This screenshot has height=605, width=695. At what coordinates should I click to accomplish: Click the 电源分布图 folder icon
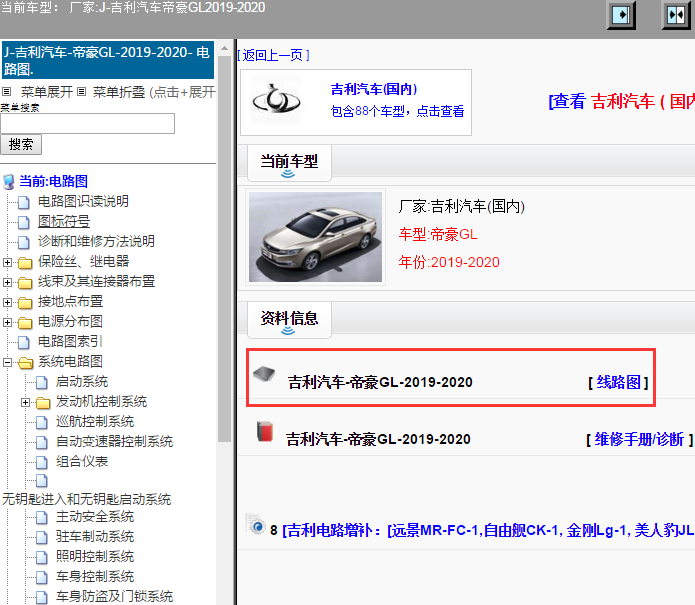[x=25, y=323]
